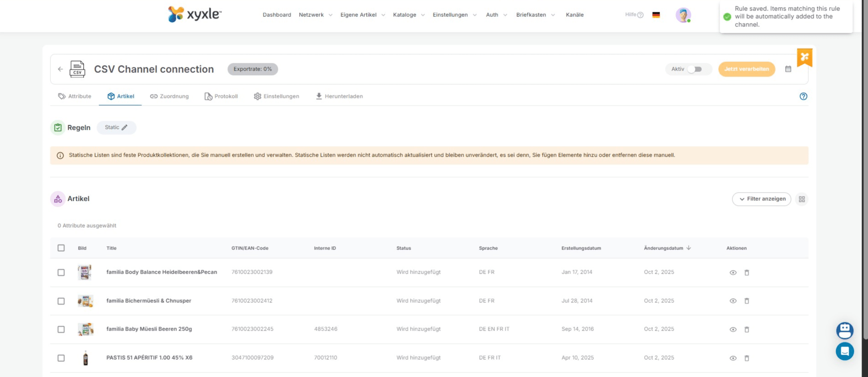Open the Protokoll tab

coord(221,97)
